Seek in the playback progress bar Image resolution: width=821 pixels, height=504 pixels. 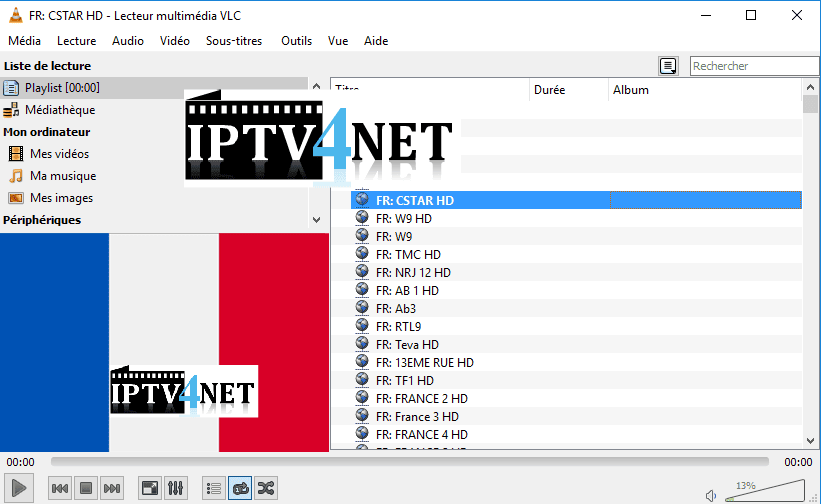[x=409, y=462]
